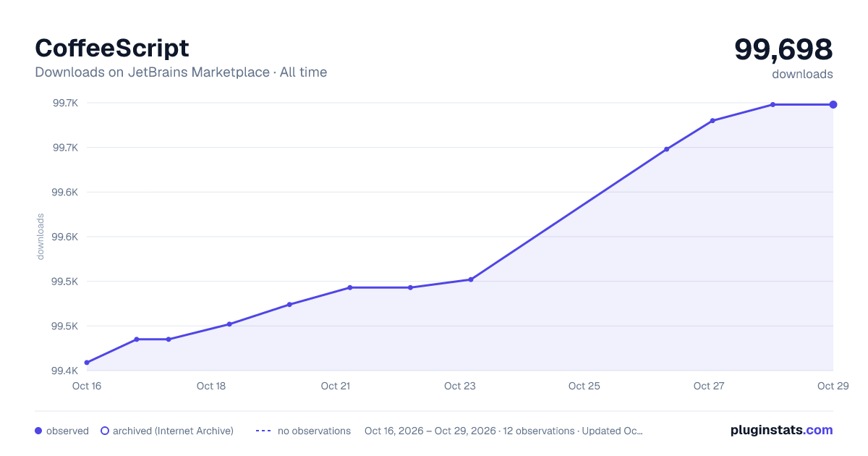868x456 pixels.
Task: Click the "99,698" total downloads figure
Action: coord(783,49)
